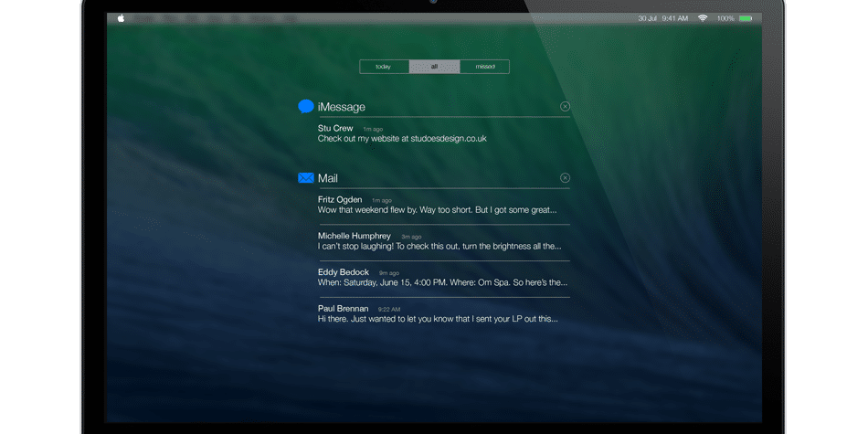Click the 9:41 AM menu bar clock
The image size is (868, 434).
click(675, 18)
